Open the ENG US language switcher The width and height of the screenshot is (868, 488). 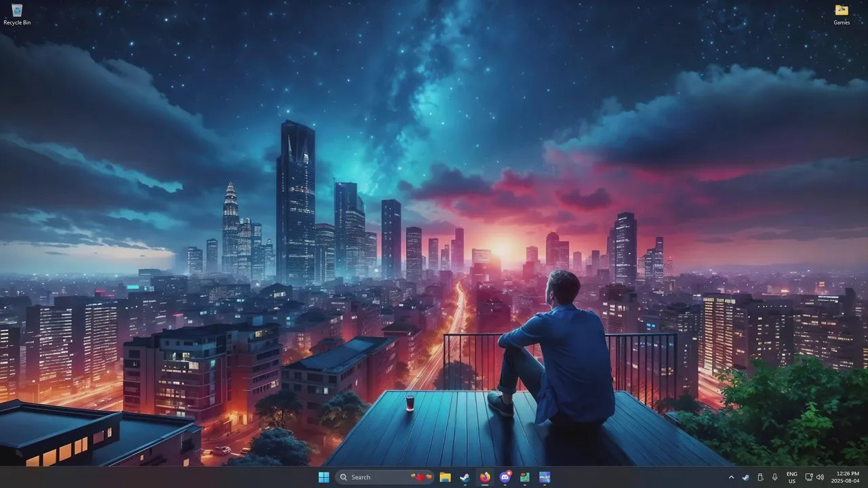pos(792,477)
